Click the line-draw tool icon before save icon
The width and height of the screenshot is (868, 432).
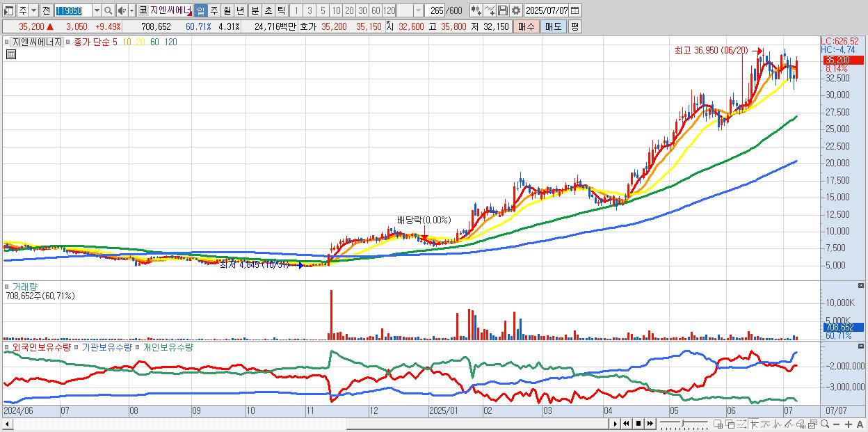490,10
